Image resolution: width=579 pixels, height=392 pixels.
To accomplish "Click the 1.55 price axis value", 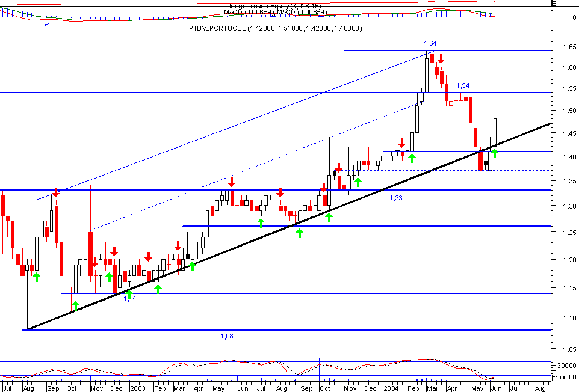I will click(569, 89).
